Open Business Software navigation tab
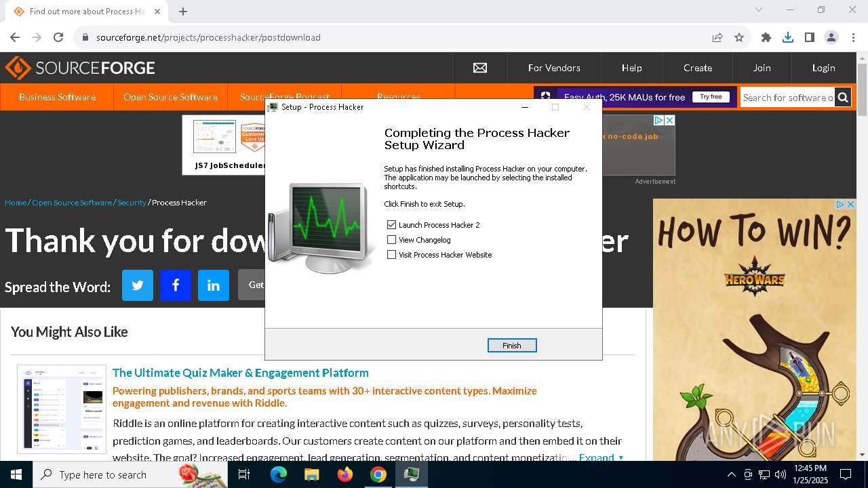This screenshot has width=868, height=488. (x=57, y=97)
